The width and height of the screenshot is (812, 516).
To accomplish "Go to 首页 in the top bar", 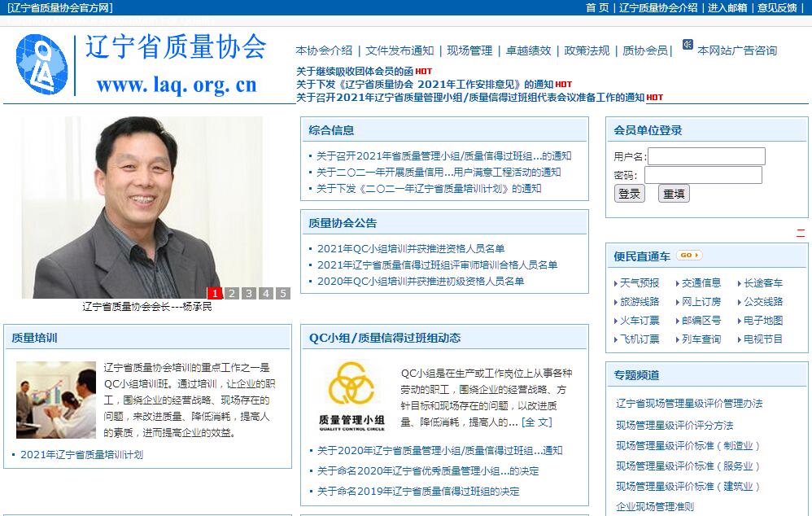I will tap(596, 7).
